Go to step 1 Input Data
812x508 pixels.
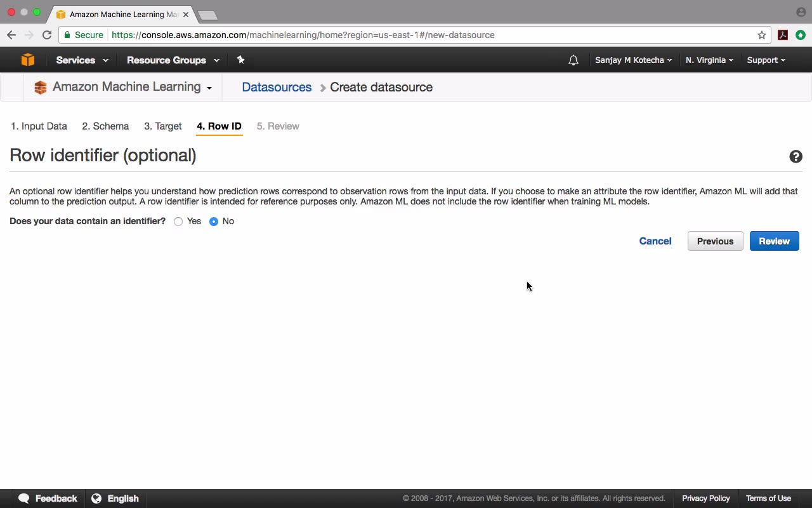(x=39, y=126)
